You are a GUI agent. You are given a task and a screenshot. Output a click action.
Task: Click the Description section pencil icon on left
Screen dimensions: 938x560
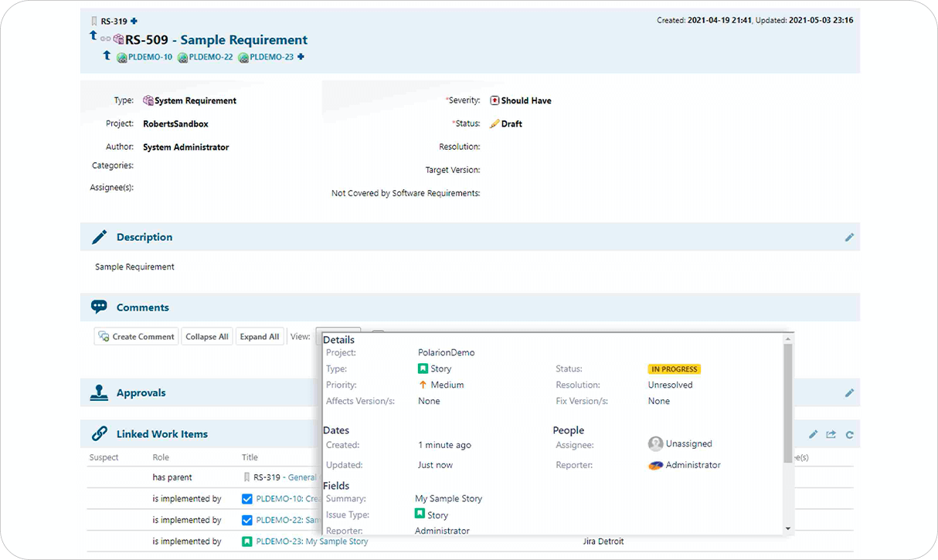click(99, 237)
